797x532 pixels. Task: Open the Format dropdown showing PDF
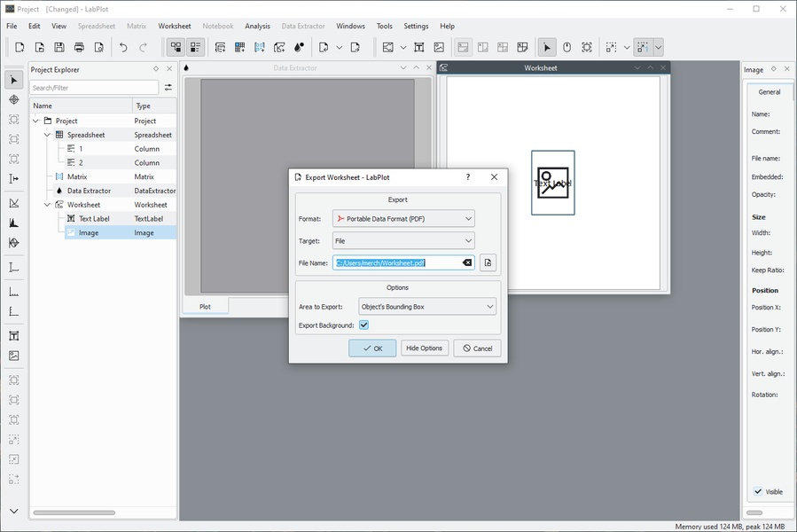coord(403,219)
